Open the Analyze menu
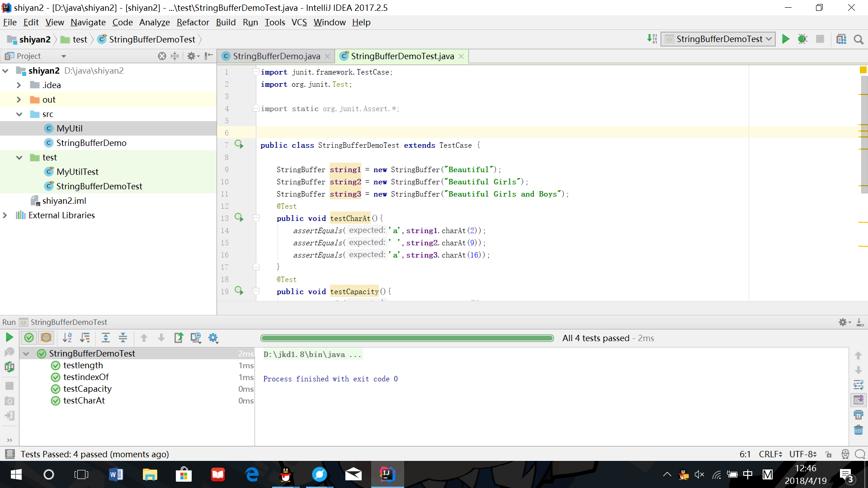868x488 pixels. (154, 22)
